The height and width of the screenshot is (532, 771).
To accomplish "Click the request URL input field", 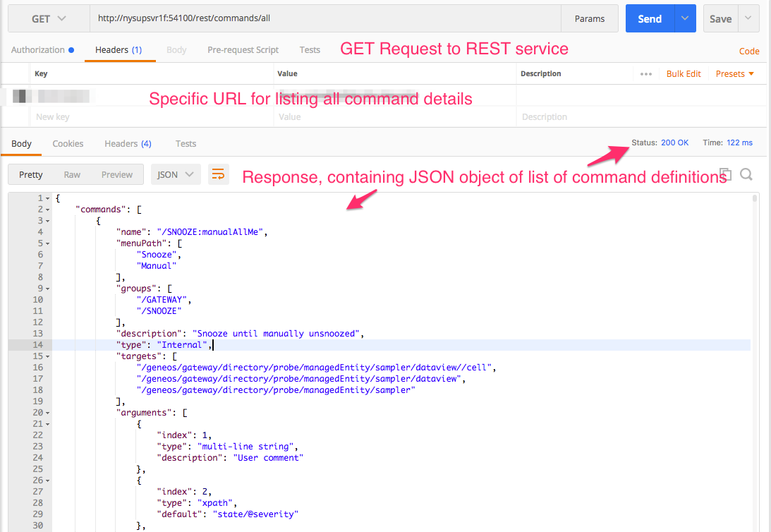I will coord(324,19).
